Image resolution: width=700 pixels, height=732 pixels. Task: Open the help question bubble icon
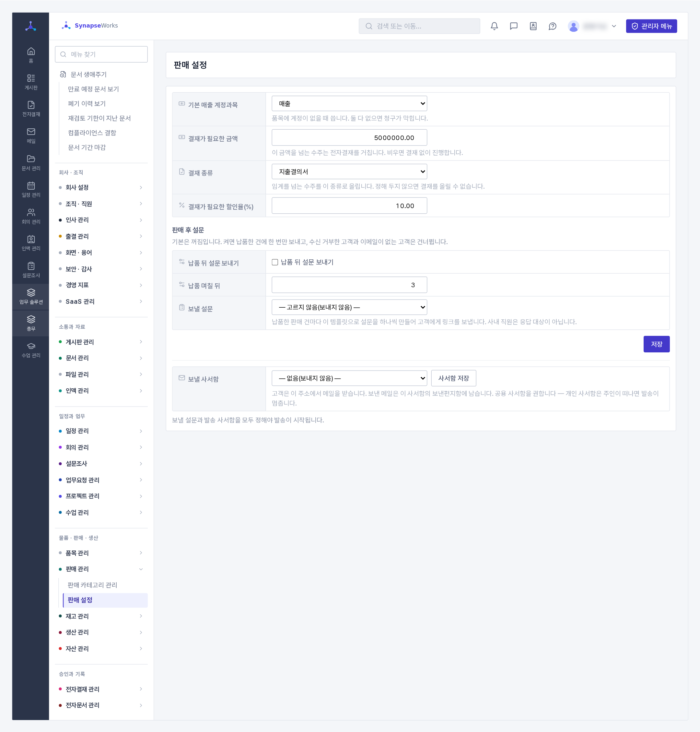(553, 26)
